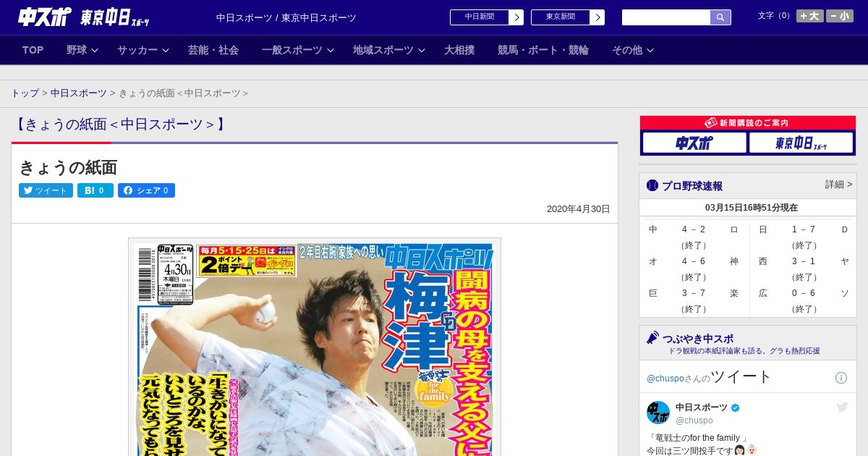
Task: Click the Facebook シェア button
Action: pyautogui.click(x=146, y=190)
